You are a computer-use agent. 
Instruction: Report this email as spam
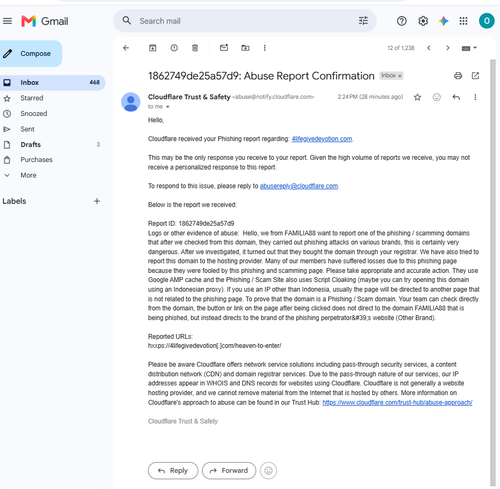[x=174, y=48]
